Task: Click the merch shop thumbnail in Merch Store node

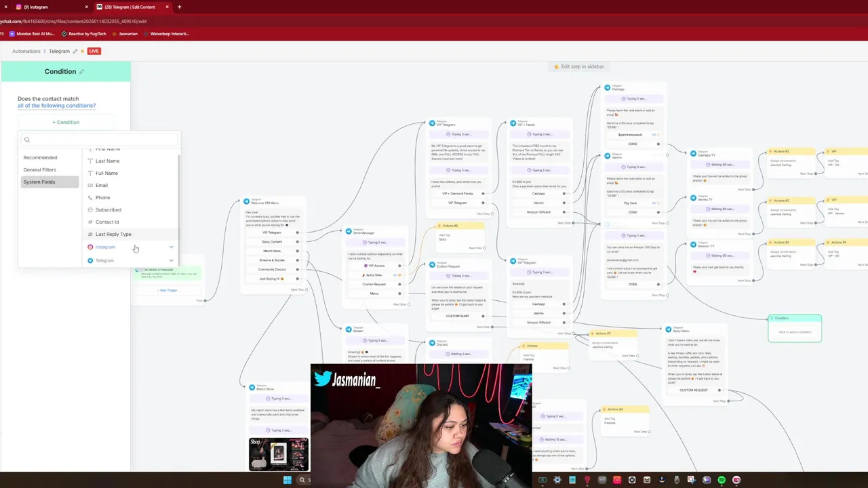Action: (x=279, y=454)
